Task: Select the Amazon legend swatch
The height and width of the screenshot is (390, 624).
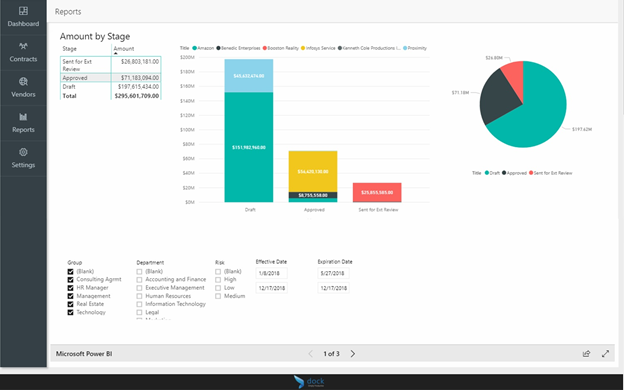Action: 195,48
